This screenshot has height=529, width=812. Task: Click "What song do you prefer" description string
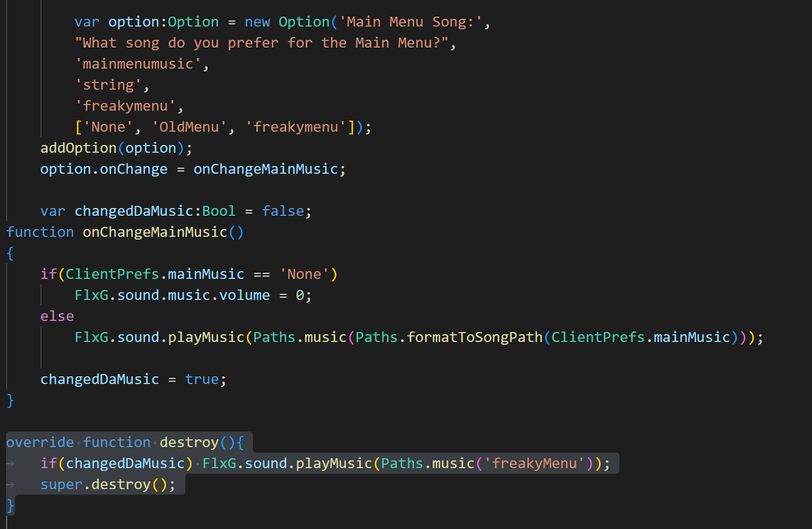[x=262, y=43]
